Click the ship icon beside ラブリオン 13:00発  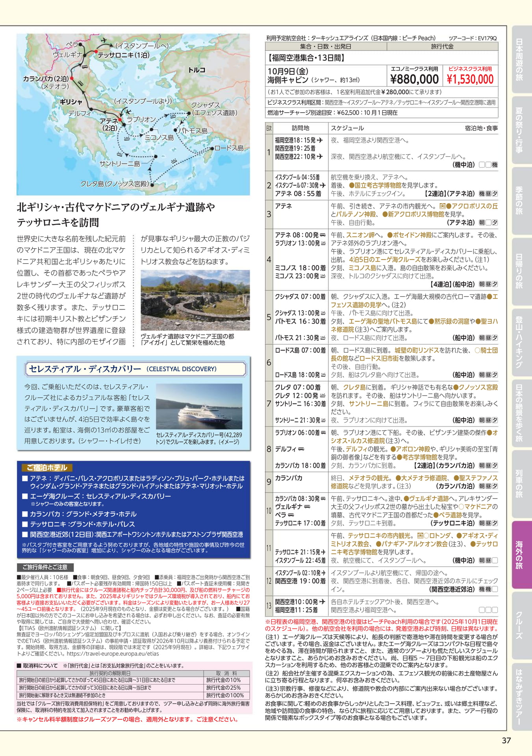pos(323,243)
